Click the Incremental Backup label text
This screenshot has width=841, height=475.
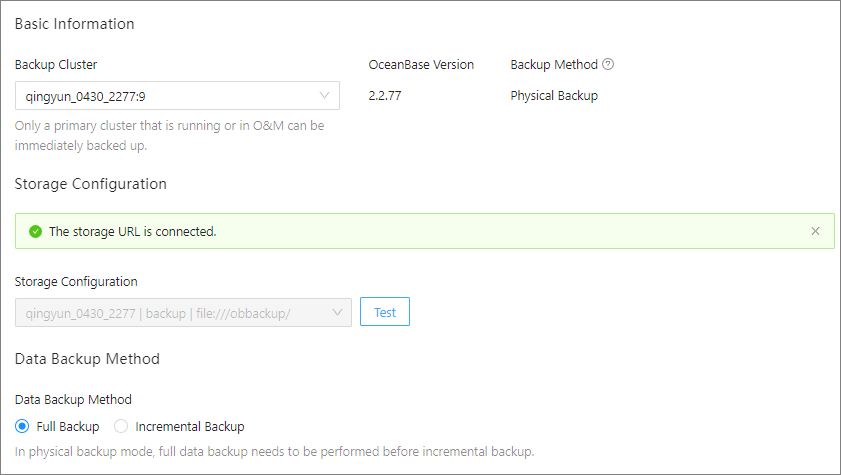(189, 426)
